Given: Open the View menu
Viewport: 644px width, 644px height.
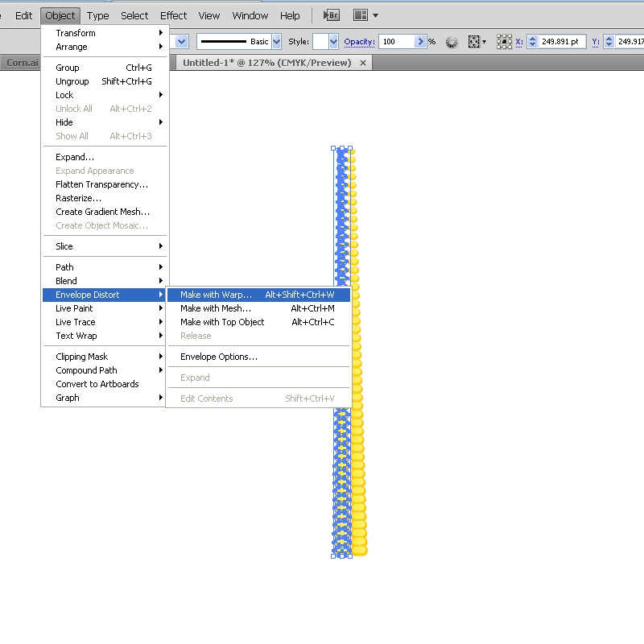Looking at the screenshot, I should coord(209,15).
